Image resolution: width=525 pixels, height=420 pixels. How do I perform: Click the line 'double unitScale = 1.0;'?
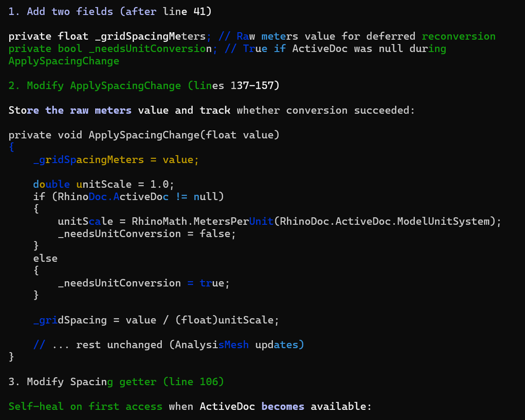pos(104,184)
